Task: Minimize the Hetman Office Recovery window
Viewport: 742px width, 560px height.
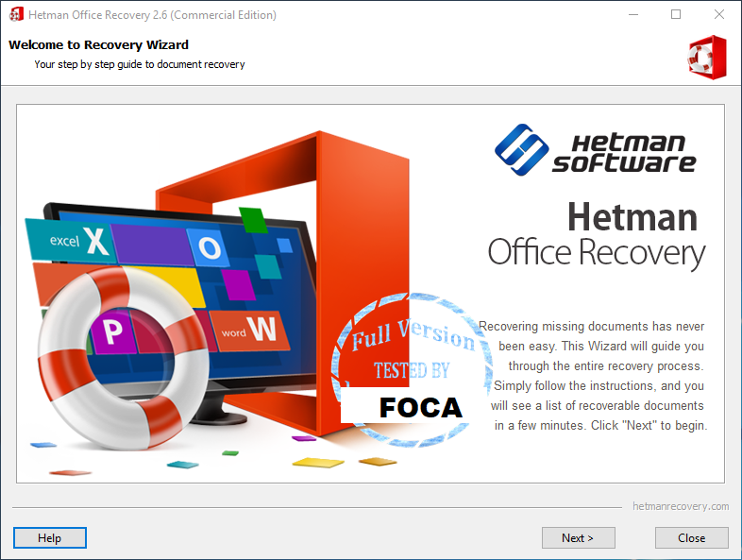Action: (633, 15)
